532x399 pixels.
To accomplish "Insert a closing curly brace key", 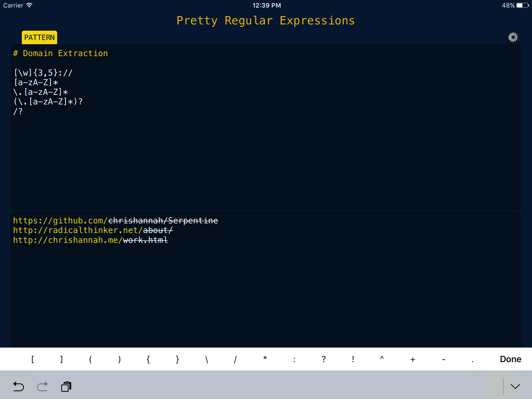I will click(x=177, y=359).
